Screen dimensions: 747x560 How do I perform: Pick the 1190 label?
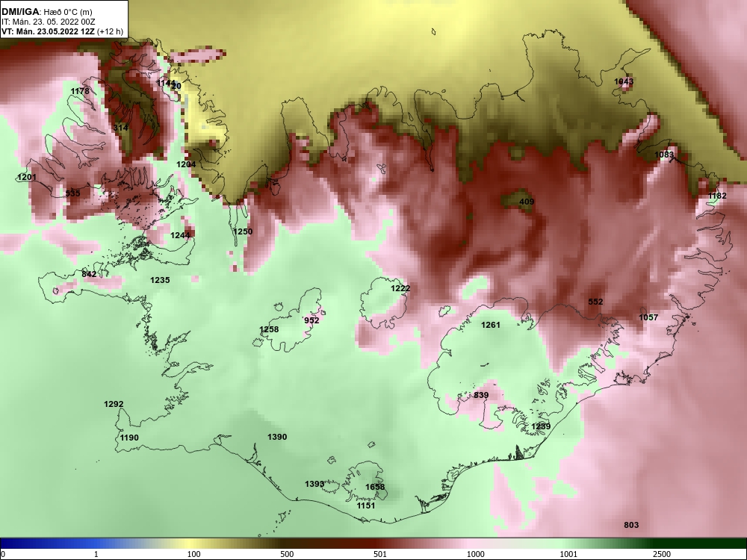point(129,438)
